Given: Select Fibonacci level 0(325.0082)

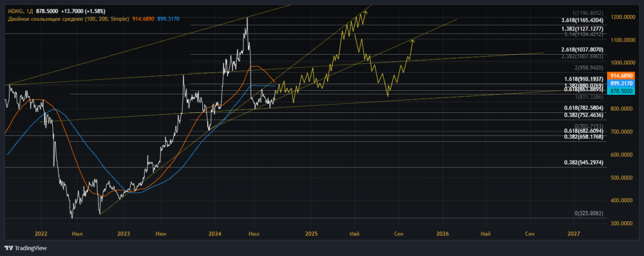Looking at the screenshot, I should pos(589,213).
